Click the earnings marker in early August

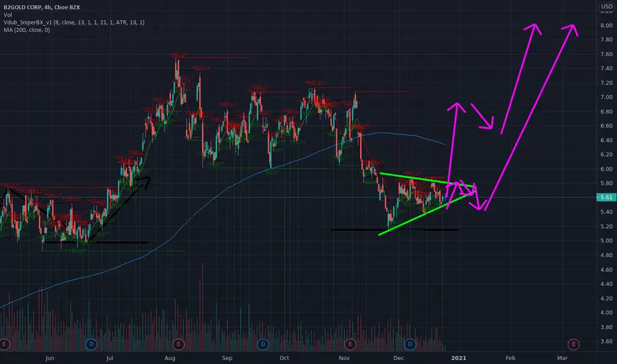(x=178, y=344)
